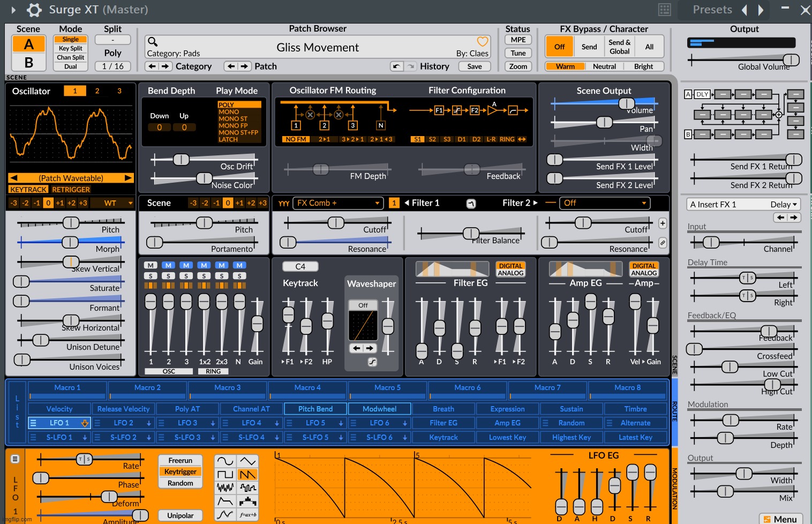Click the Osc Drift slider handle
Screen dimensions: 812x524
coord(181,159)
